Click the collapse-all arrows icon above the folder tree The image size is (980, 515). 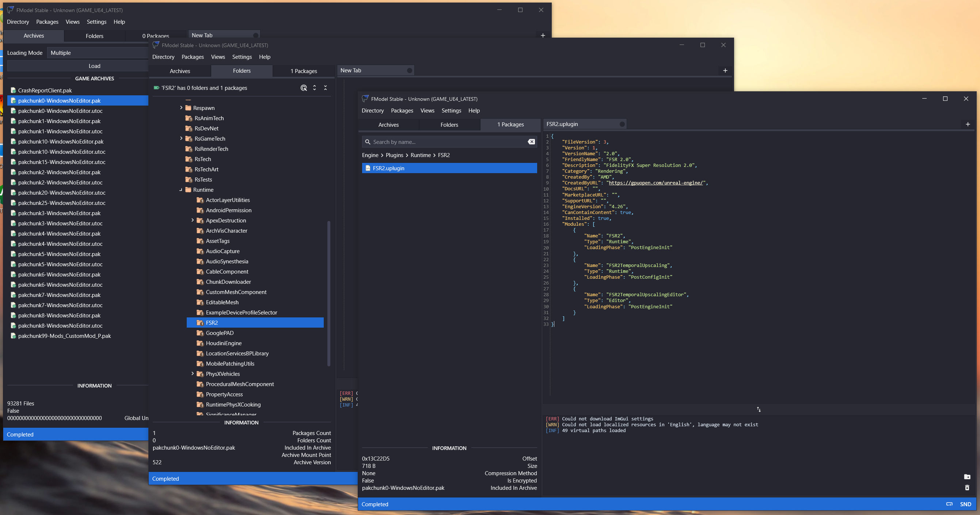326,88
